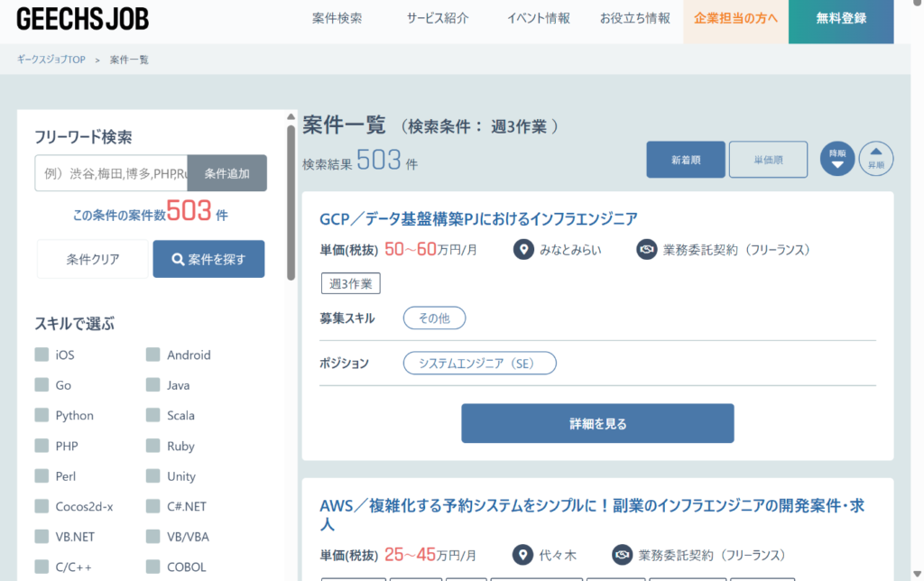
Task: Go to イベント情報 in navigation
Action: click(x=539, y=18)
